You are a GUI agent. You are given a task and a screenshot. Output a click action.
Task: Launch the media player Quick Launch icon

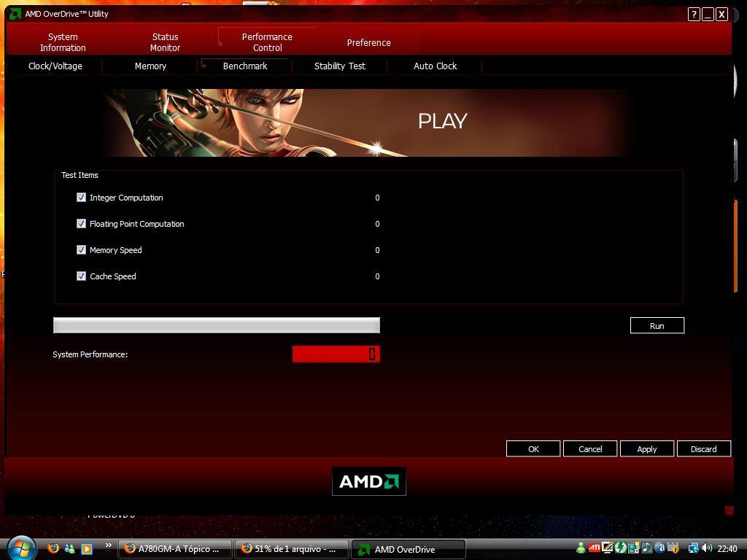[x=87, y=548]
